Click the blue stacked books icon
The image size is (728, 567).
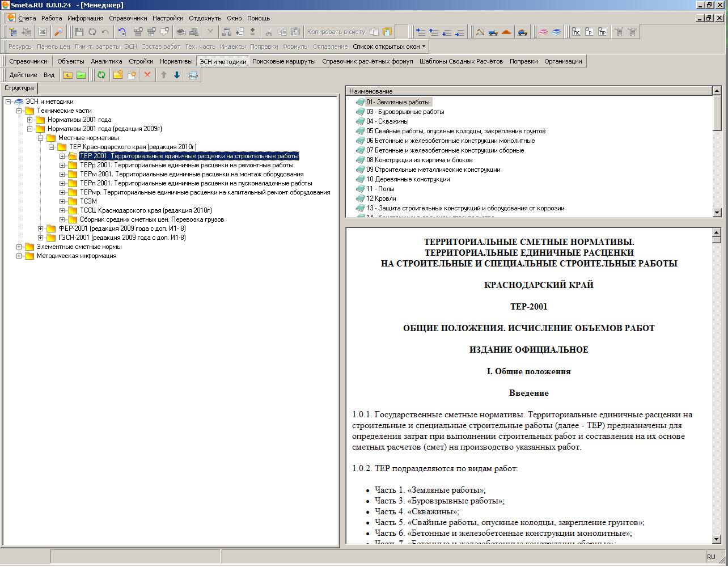coord(556,32)
